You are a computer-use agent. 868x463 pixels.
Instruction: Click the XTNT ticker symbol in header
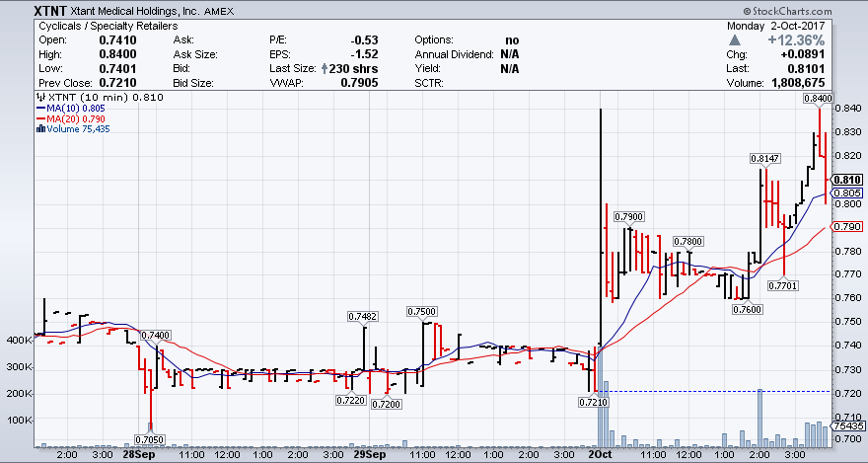click(x=20, y=7)
